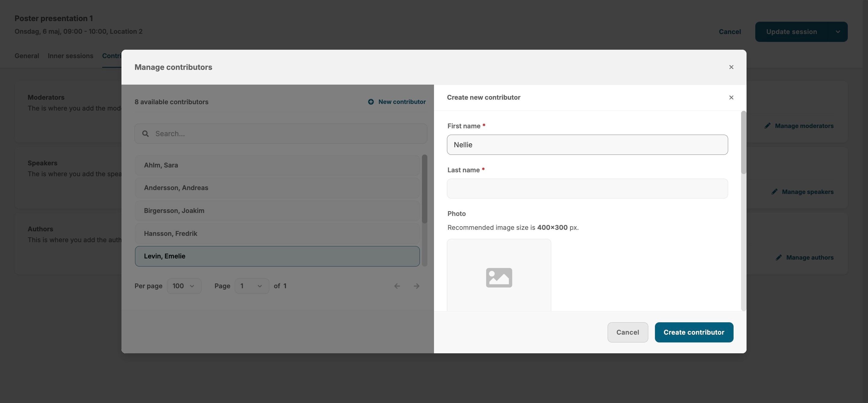Click the search magnifier icon
Viewport: 868px width, 403px height.
(x=145, y=134)
